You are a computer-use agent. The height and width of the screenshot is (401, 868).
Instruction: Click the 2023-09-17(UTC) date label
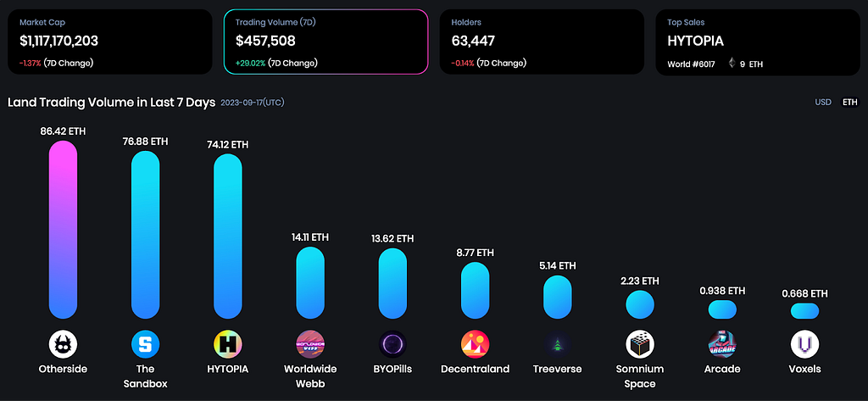tap(253, 103)
